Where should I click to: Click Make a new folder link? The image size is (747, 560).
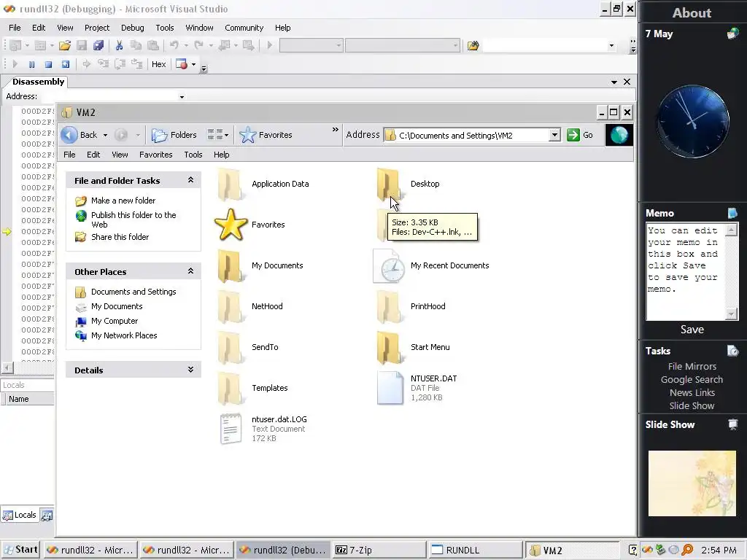tap(123, 201)
